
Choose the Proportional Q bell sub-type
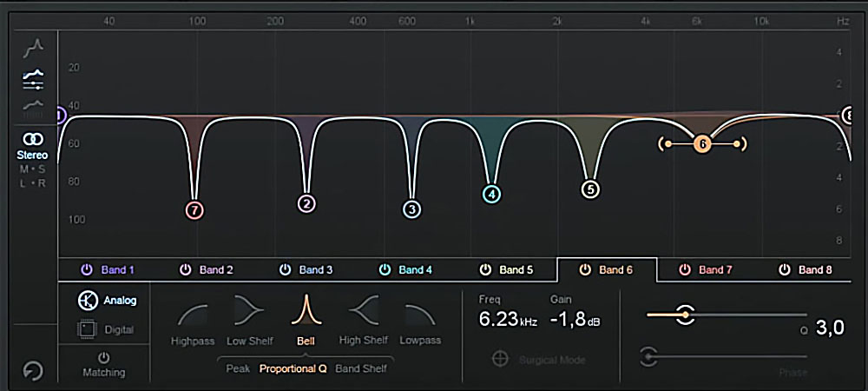coord(293,368)
